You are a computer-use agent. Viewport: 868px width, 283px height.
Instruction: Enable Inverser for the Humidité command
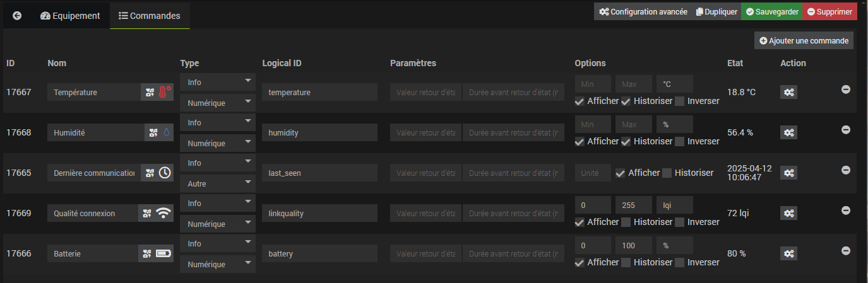coord(679,141)
